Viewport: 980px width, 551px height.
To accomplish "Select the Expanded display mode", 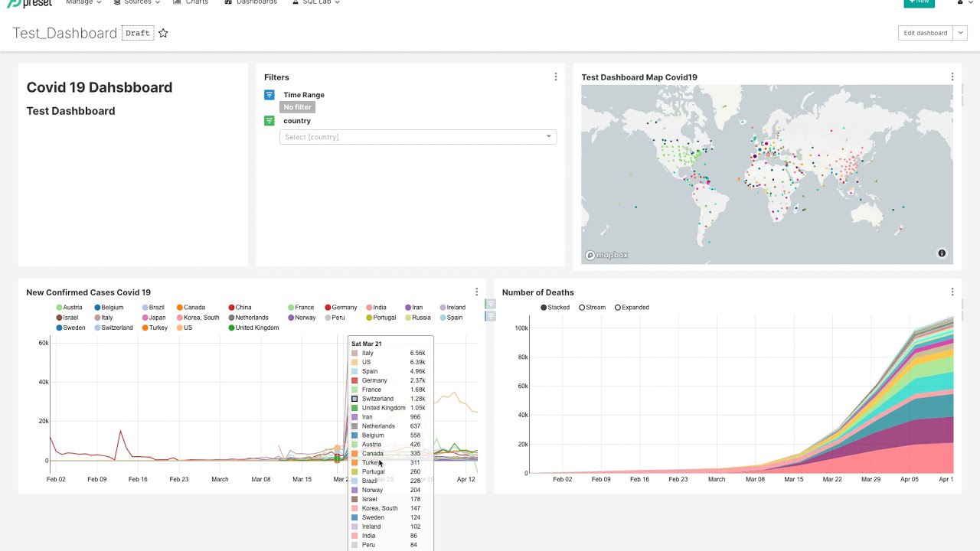I will 632,308.
